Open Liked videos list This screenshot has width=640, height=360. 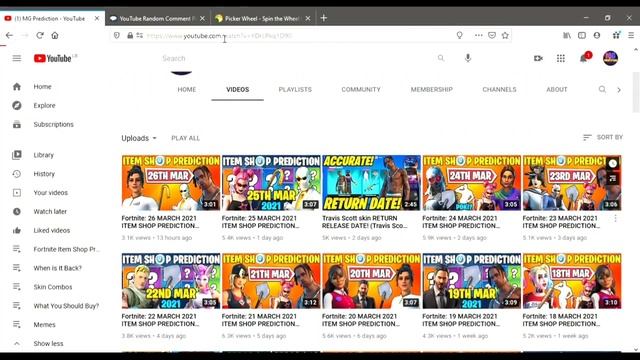click(53, 230)
